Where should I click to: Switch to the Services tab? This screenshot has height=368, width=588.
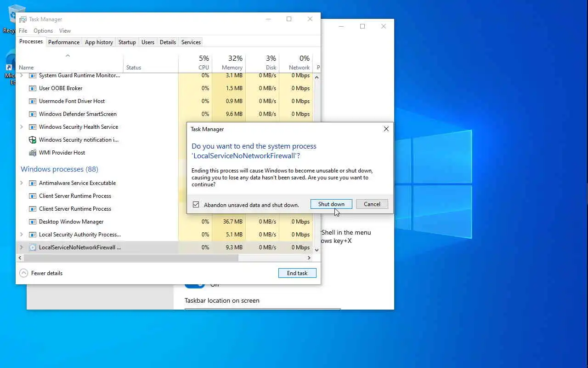click(191, 42)
